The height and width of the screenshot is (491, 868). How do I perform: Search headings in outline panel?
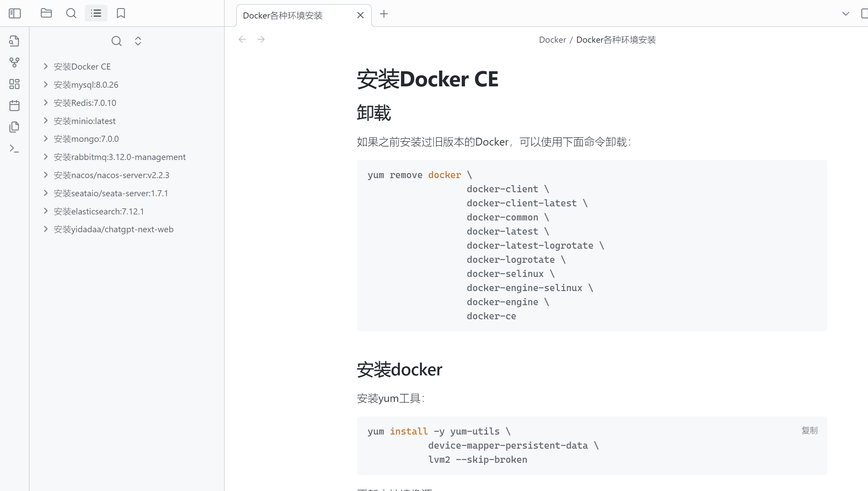click(x=117, y=41)
